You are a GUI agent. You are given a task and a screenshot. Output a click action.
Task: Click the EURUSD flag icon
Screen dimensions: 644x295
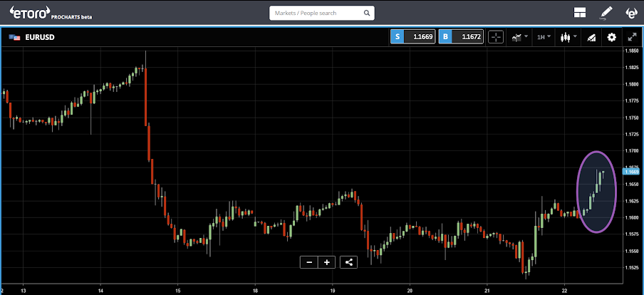(x=16, y=37)
